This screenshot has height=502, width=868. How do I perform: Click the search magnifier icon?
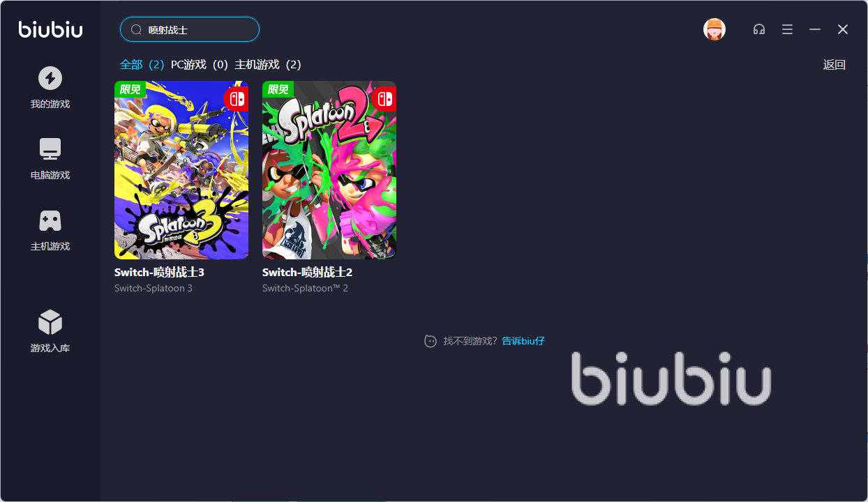[136, 30]
